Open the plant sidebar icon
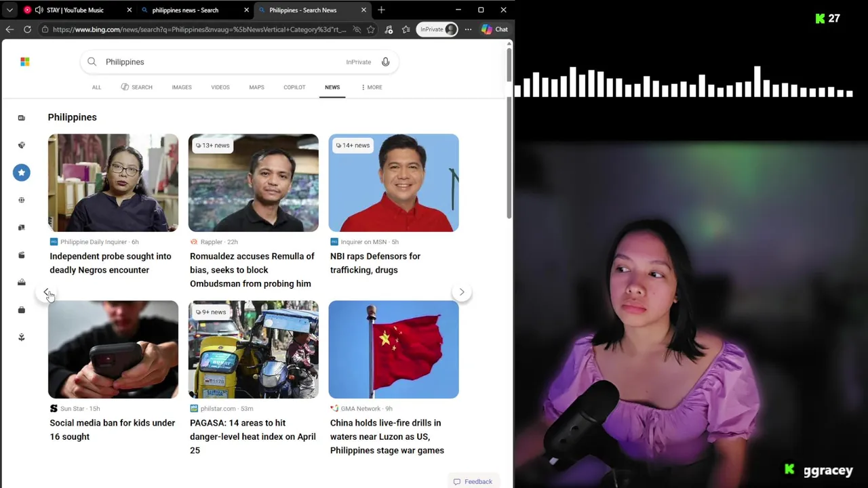The width and height of the screenshot is (868, 488). pos(22,338)
